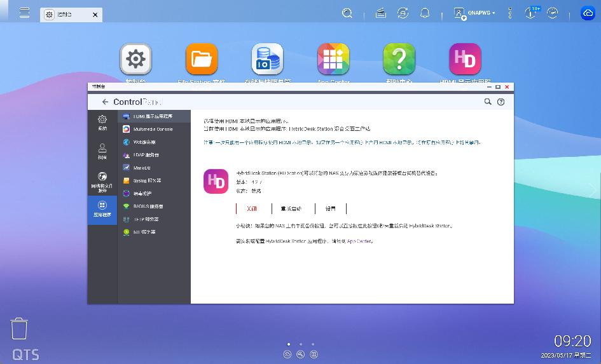Open the desktop search magnifier icon
Viewport: 601px width, 364px height.
click(x=347, y=13)
